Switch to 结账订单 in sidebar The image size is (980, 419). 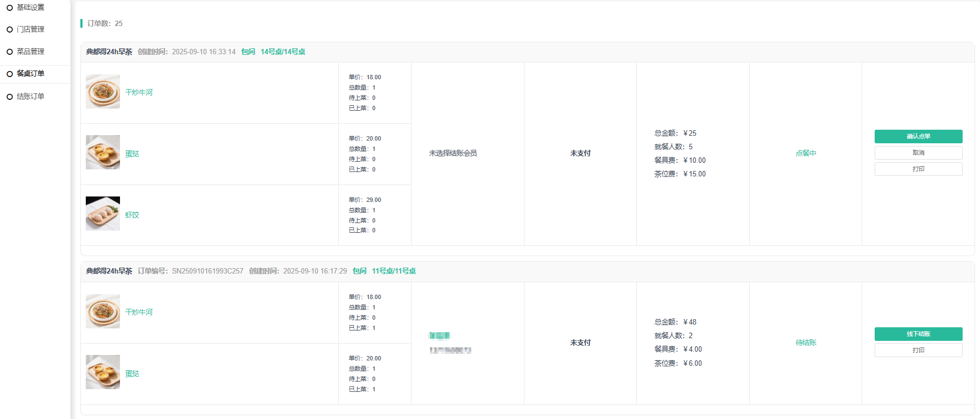(30, 97)
